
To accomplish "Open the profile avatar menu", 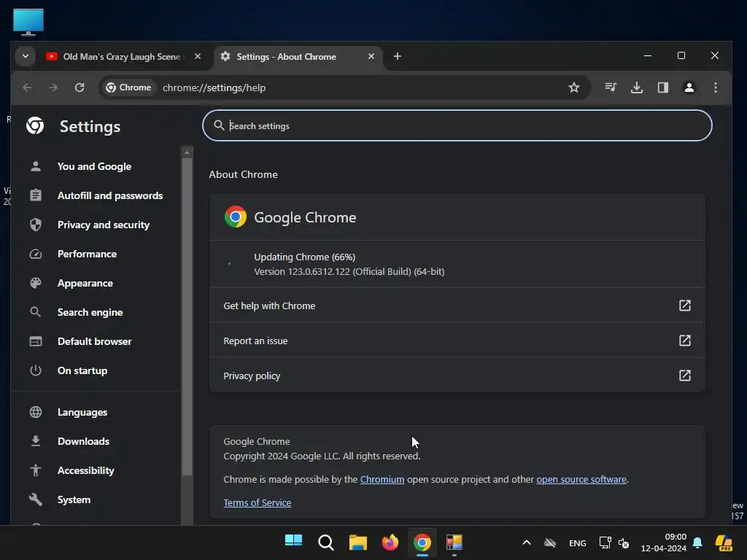I will pos(689,87).
